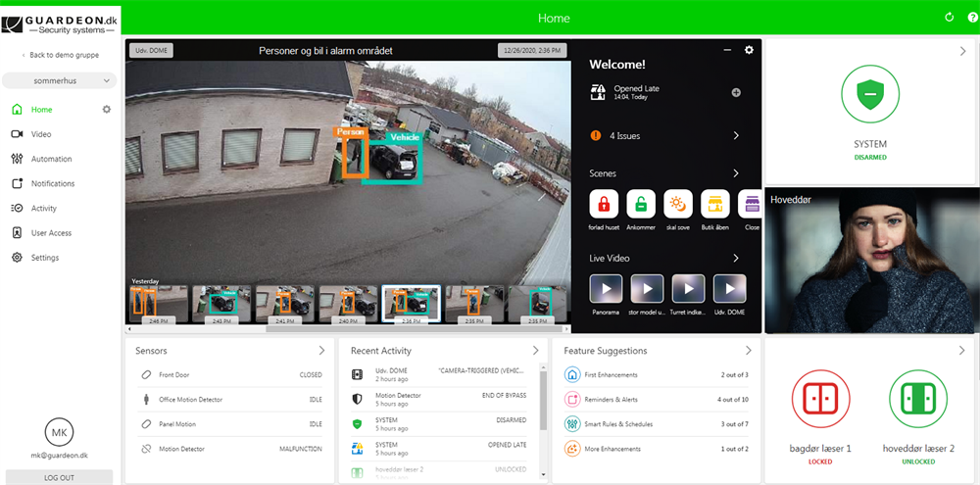Viewport: 980px width, 485px height.
Task: Play the Udv. DOME live video
Action: pos(729,289)
